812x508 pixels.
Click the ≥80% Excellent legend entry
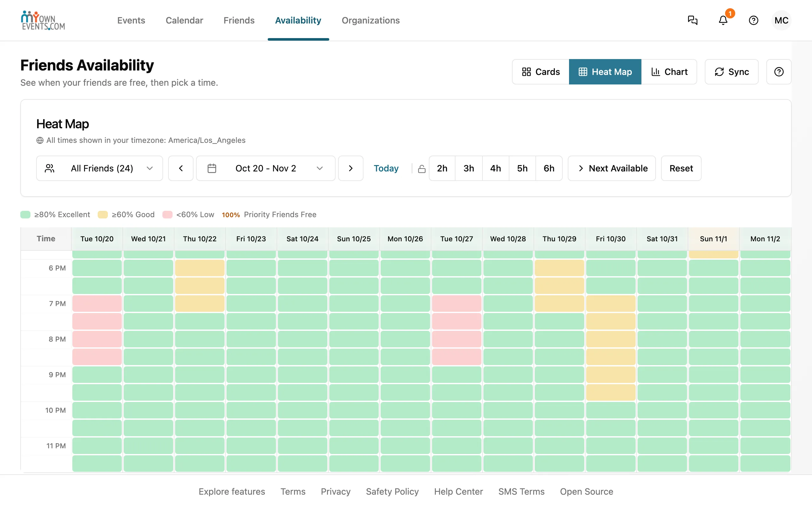[56, 215]
